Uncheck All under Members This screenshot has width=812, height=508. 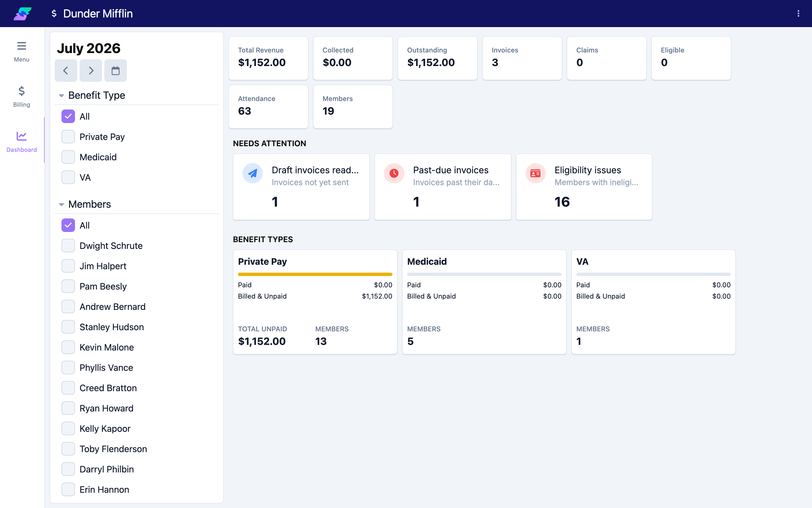pos(68,225)
